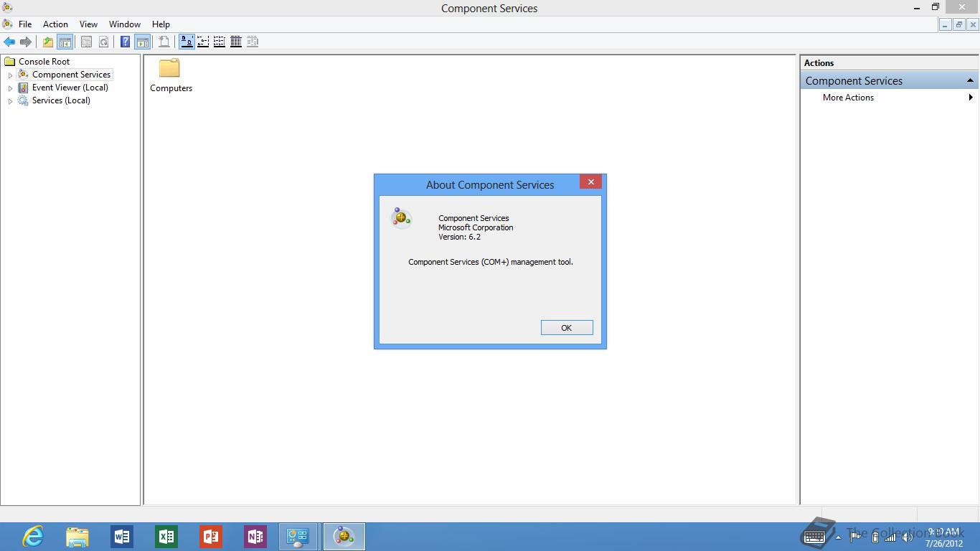980x551 pixels.
Task: Open the Action menu
Action: [55, 24]
